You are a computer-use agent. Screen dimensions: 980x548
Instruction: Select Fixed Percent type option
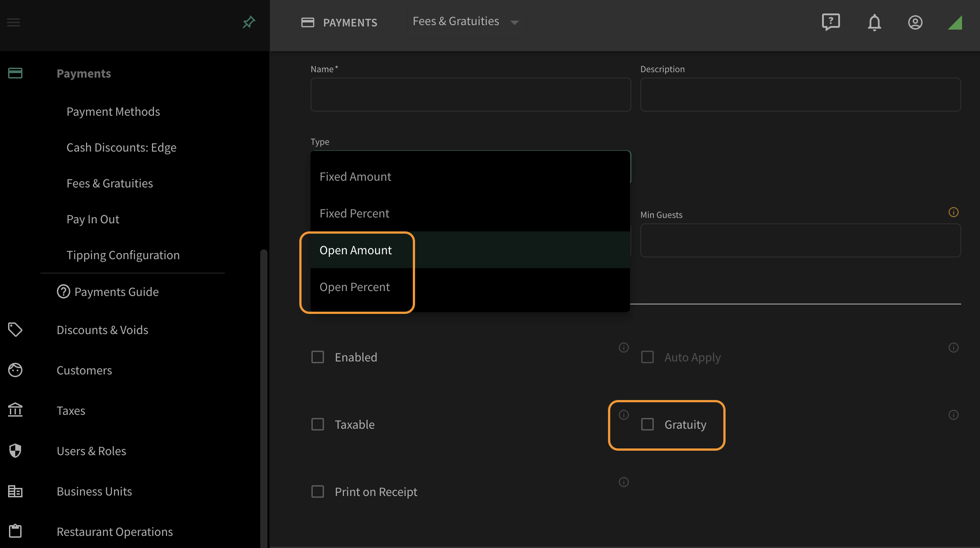pyautogui.click(x=470, y=213)
